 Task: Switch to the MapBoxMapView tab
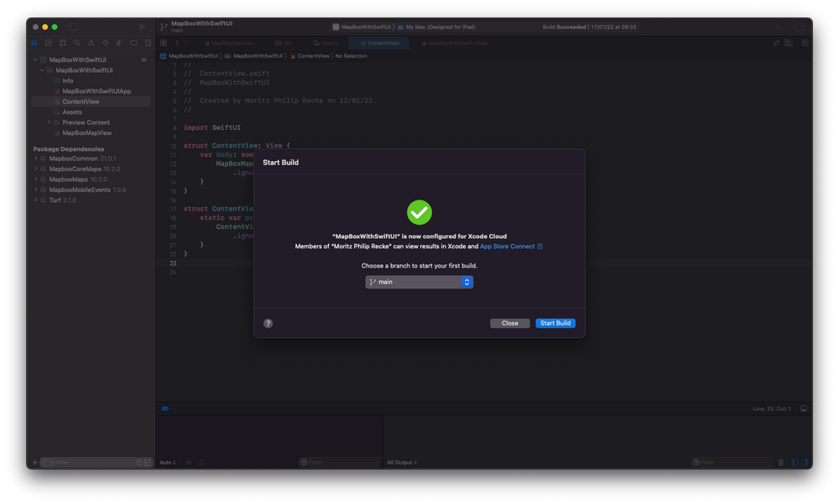coord(232,43)
